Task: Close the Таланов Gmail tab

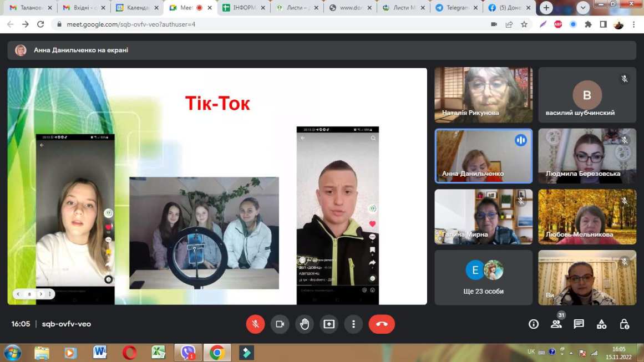Action: pyautogui.click(x=50, y=8)
